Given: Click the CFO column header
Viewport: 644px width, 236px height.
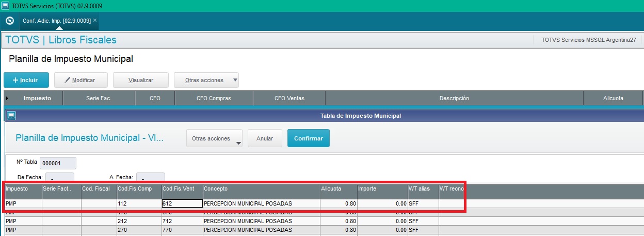Looking at the screenshot, I should pyautogui.click(x=155, y=98).
